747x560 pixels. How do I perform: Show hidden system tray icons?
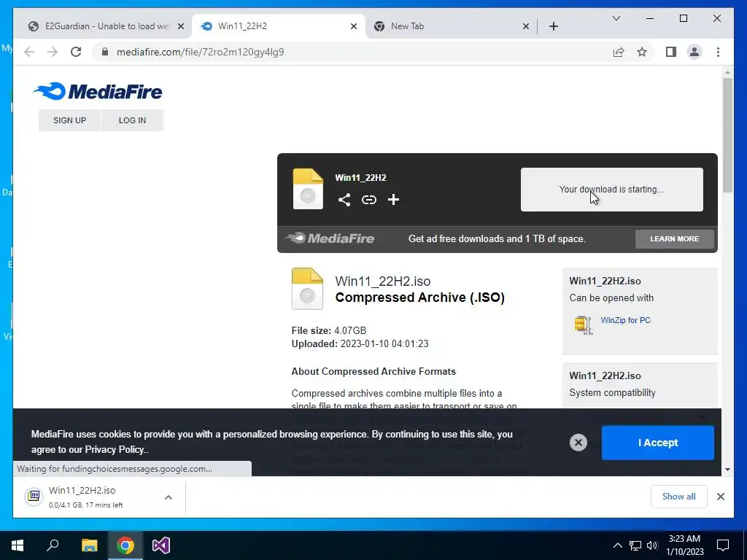(x=617, y=545)
